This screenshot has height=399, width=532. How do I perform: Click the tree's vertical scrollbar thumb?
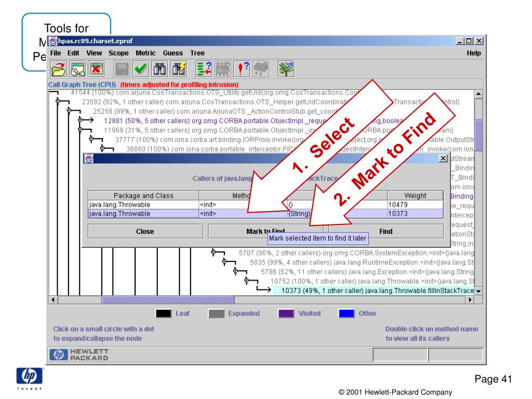pyautogui.click(x=478, y=136)
